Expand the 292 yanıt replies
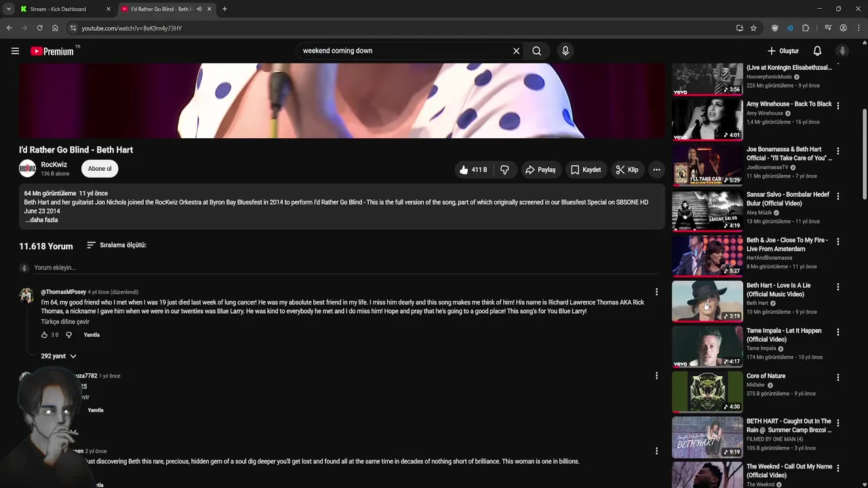This screenshot has width=868, height=488. 59,356
